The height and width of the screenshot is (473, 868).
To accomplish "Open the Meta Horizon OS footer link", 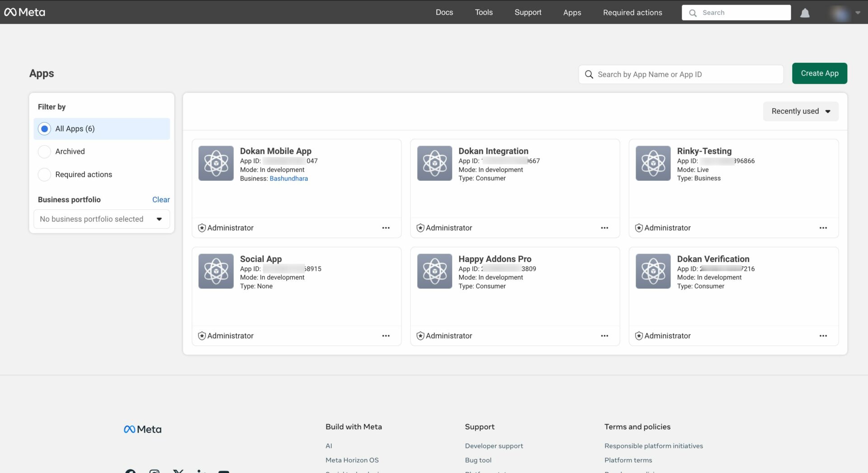I will 352,460.
